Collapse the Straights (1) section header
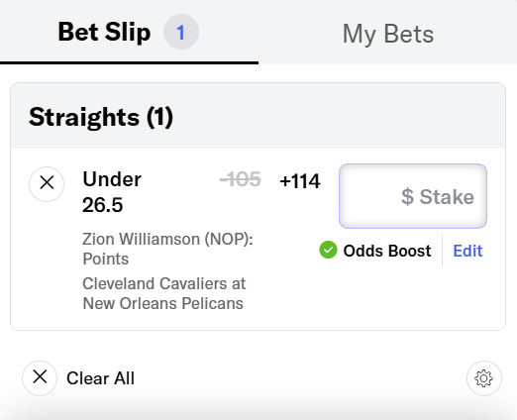Image resolution: width=517 pixels, height=420 pixels. [258, 116]
